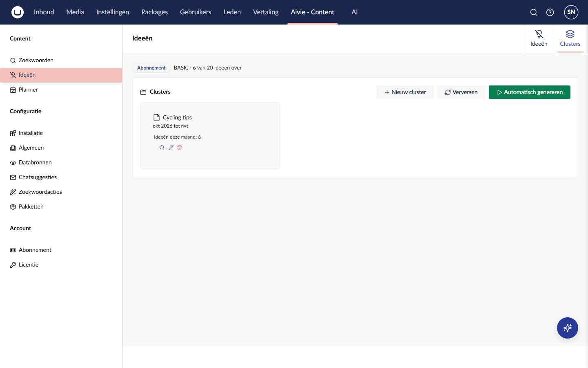Open Abonnement under Account in sidebar
Image resolution: width=588 pixels, height=368 pixels.
[x=61, y=250]
